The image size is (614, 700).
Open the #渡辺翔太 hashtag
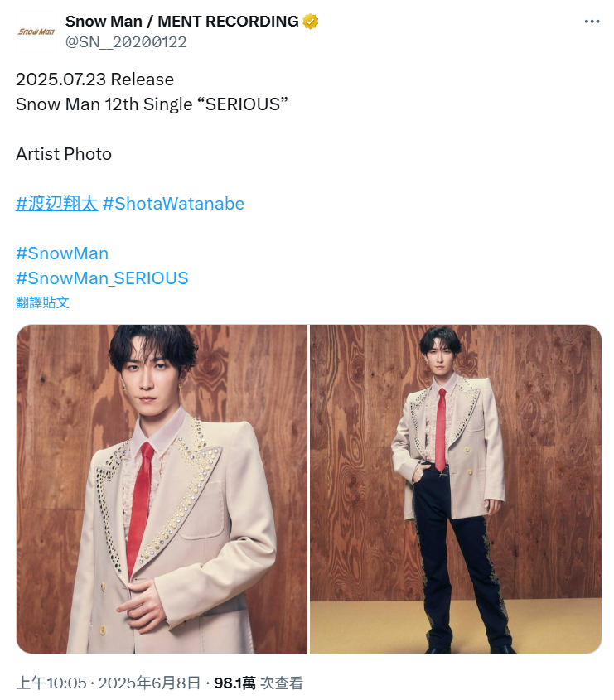[56, 204]
